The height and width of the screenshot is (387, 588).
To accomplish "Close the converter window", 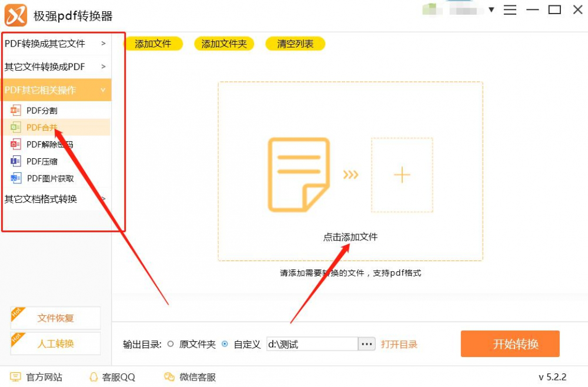I will (578, 9).
